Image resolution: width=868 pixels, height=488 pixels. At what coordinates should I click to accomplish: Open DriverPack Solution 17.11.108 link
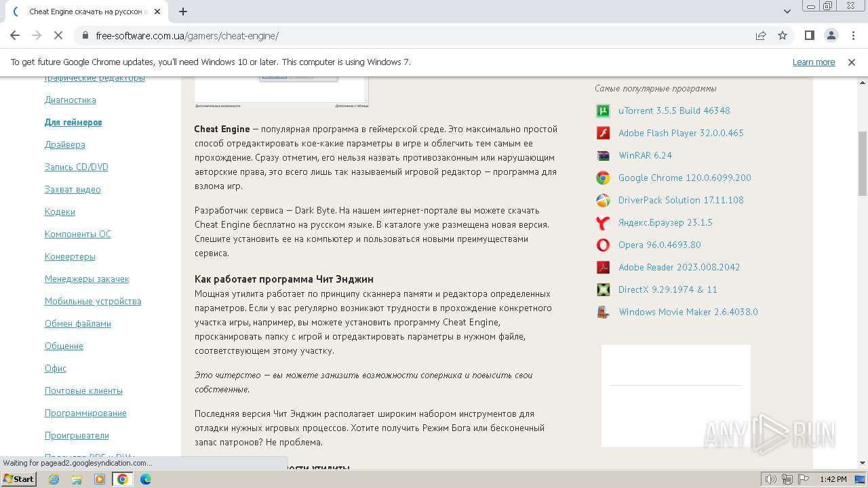[x=681, y=200]
